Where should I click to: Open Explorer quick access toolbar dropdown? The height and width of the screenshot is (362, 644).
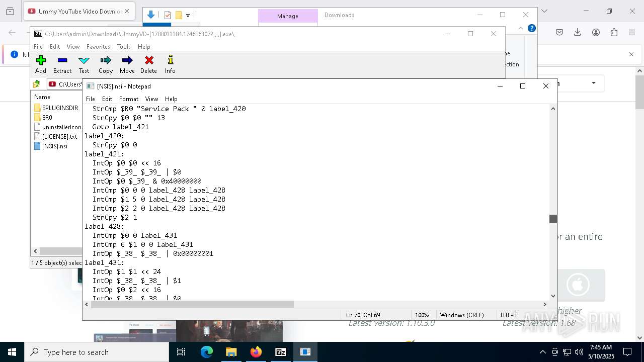point(188,16)
